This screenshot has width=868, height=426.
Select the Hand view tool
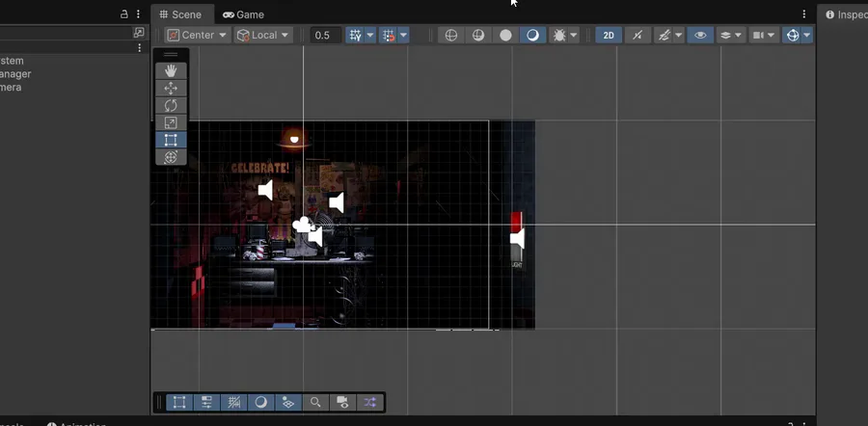[x=171, y=70]
